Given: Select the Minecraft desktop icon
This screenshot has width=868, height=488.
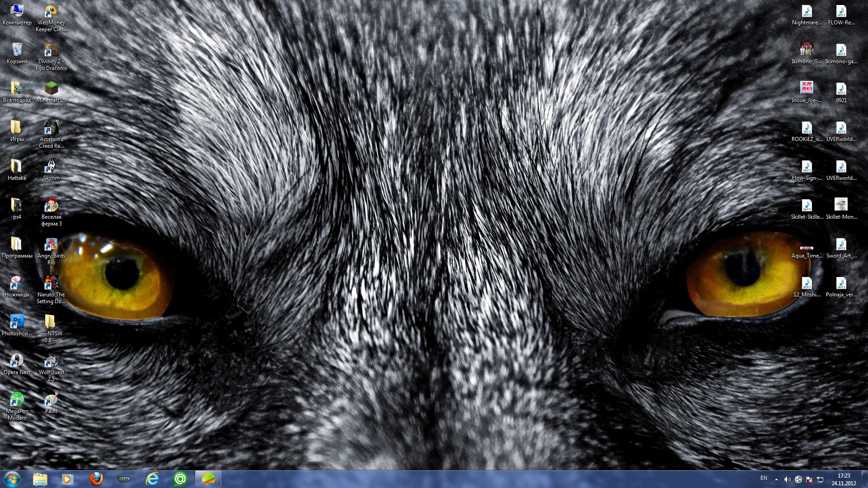Looking at the screenshot, I should pyautogui.click(x=51, y=89).
